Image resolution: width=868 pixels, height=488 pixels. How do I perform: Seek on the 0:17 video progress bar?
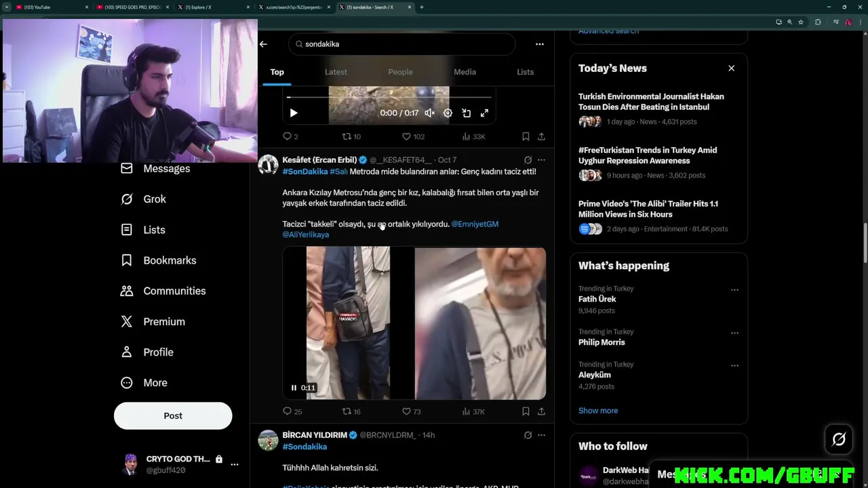pyautogui.click(x=389, y=98)
